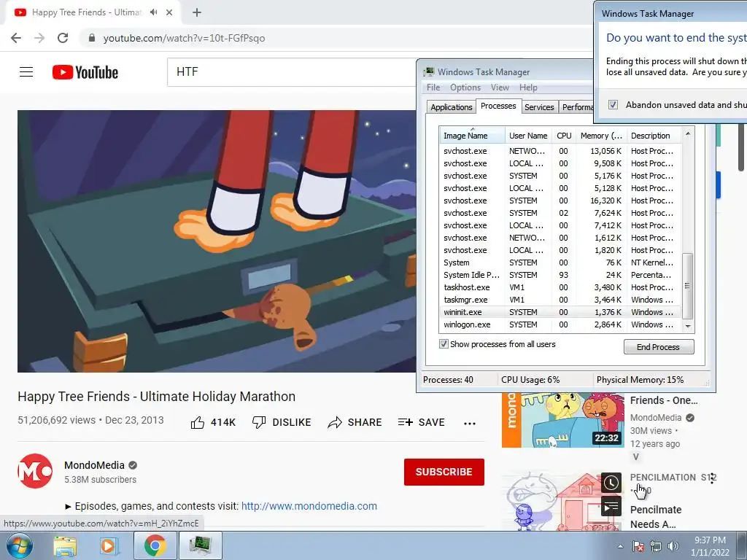Sort processes by Memory column
Image resolution: width=747 pixels, height=560 pixels.
601,135
